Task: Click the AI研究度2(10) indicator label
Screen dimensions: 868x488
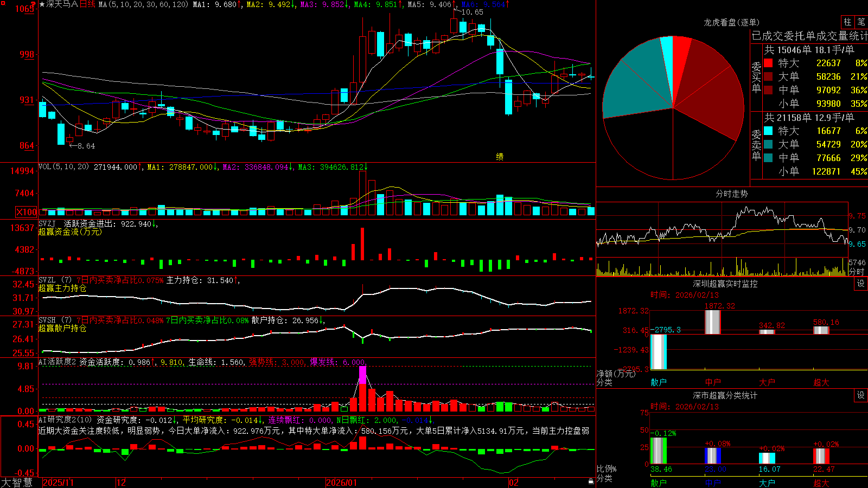Action: (65, 420)
